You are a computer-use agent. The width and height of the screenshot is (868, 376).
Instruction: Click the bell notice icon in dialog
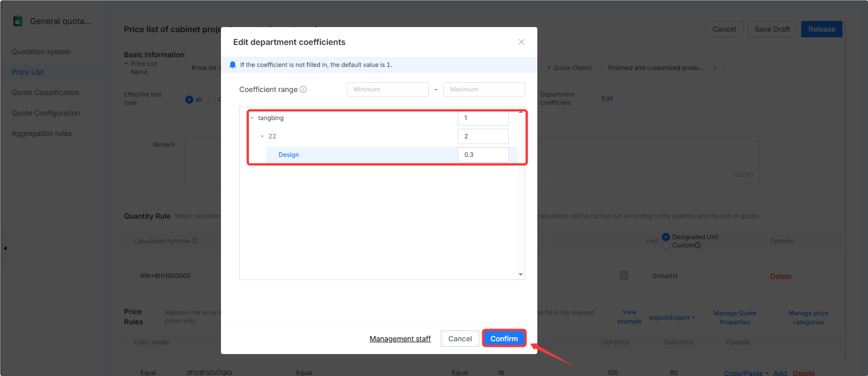tap(233, 65)
